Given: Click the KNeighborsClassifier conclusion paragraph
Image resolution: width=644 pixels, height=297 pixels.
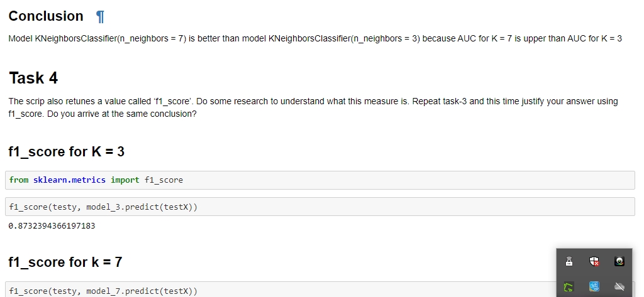Looking at the screenshot, I should point(315,38).
